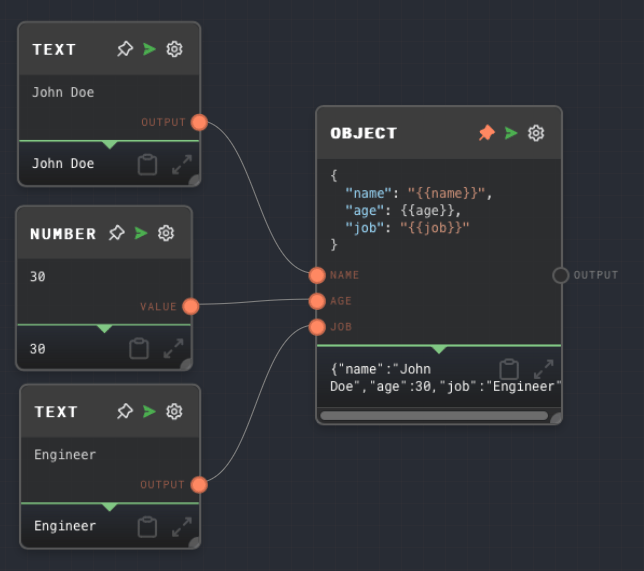This screenshot has height=571, width=644.
Task: Click the NUMBER node title
Action: click(63, 234)
